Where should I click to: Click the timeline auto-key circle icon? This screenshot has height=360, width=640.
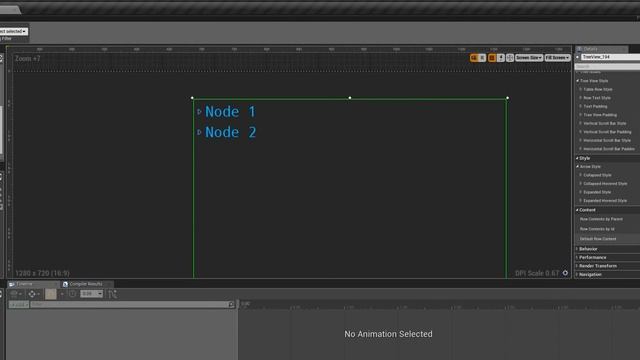[x=73, y=294]
